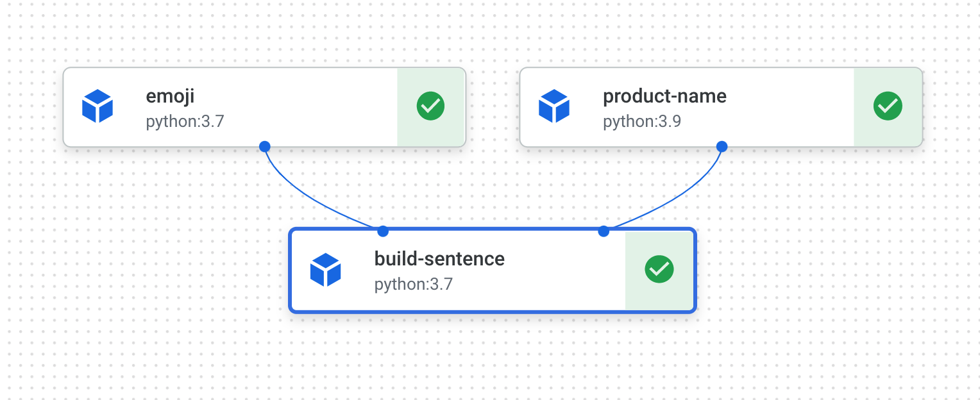Click the emoji node's green success checkmark

pyautogui.click(x=430, y=106)
